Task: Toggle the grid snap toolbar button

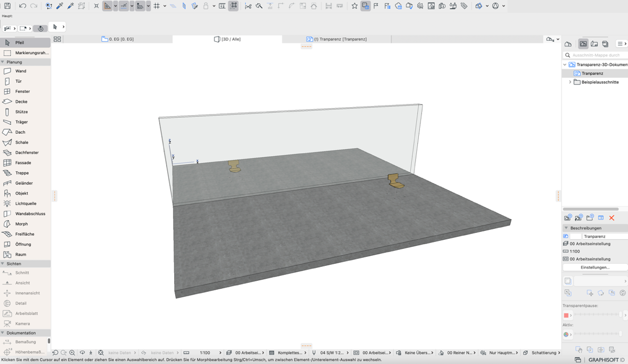Action: (157, 6)
